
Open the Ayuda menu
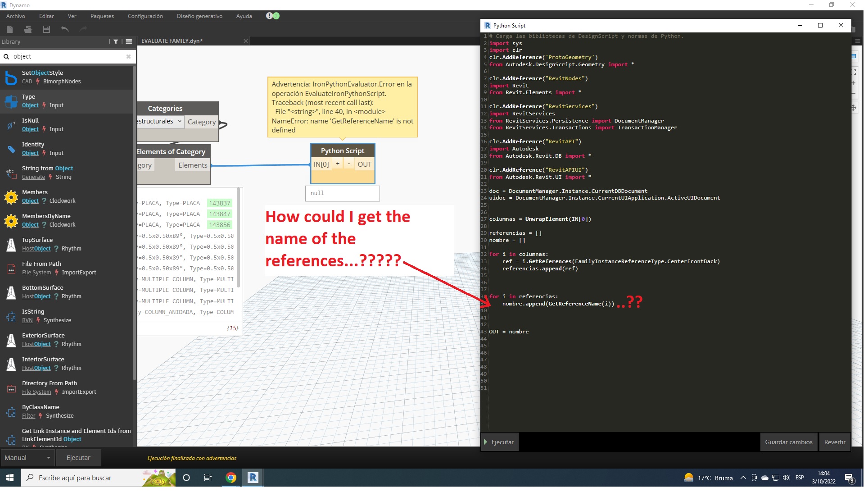[244, 16]
